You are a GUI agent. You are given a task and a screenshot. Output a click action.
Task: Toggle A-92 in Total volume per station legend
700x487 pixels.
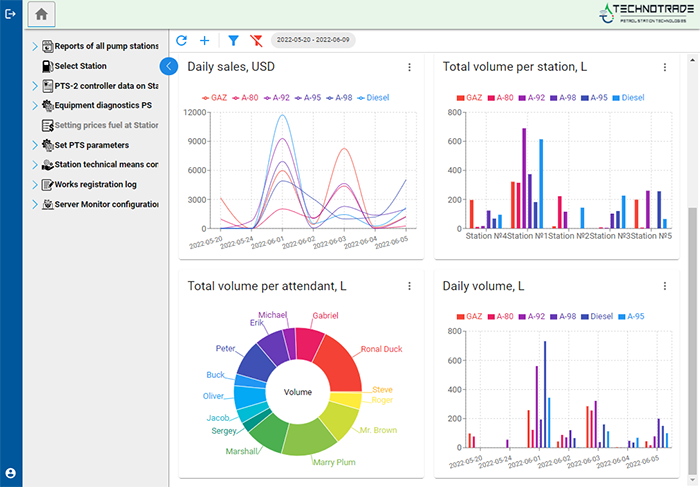[532, 98]
